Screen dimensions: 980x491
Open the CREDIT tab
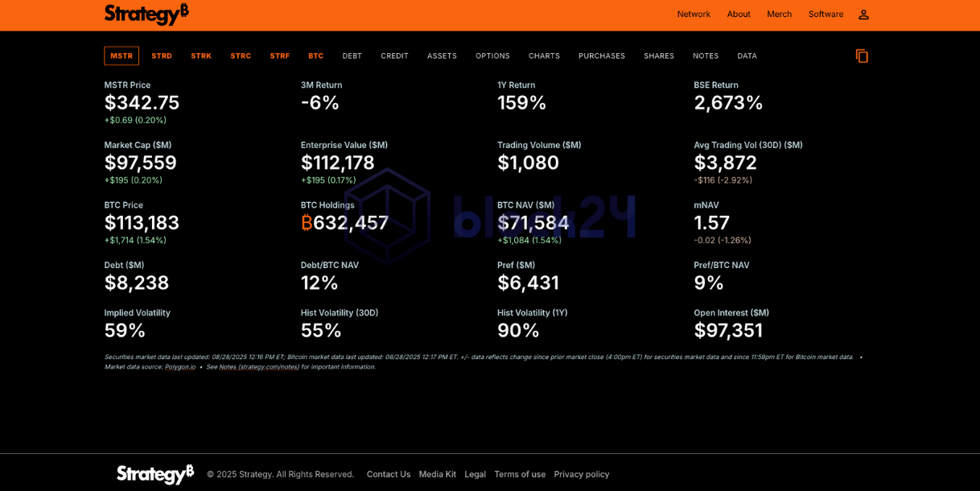[395, 56]
